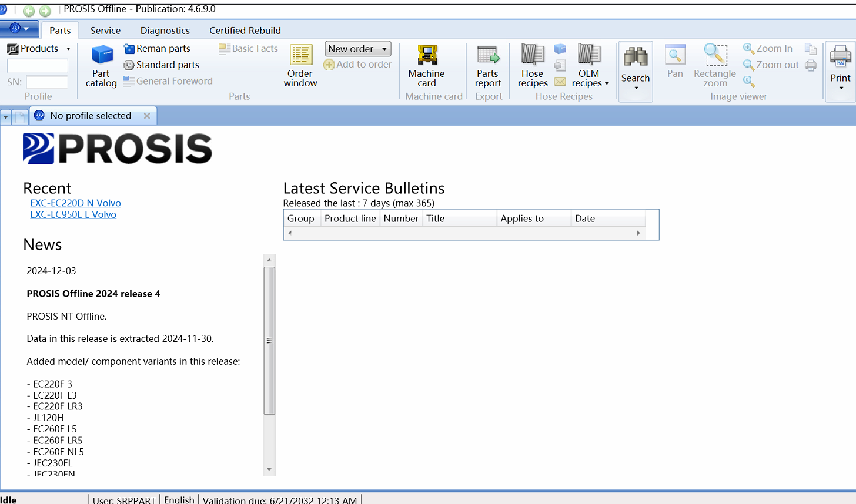Switch to the Parts ribbon tab
The width and height of the screenshot is (856, 504).
[x=60, y=31]
